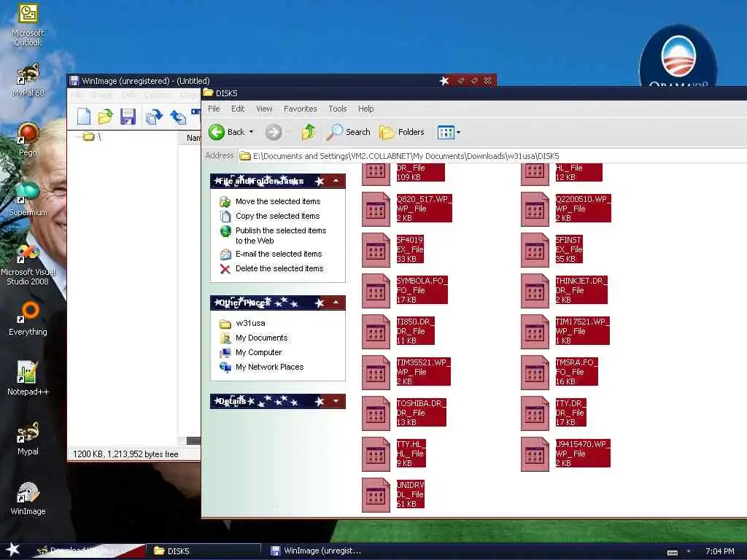The height and width of the screenshot is (560, 747).
Task: Open the View menu in DISK5
Action: click(264, 109)
